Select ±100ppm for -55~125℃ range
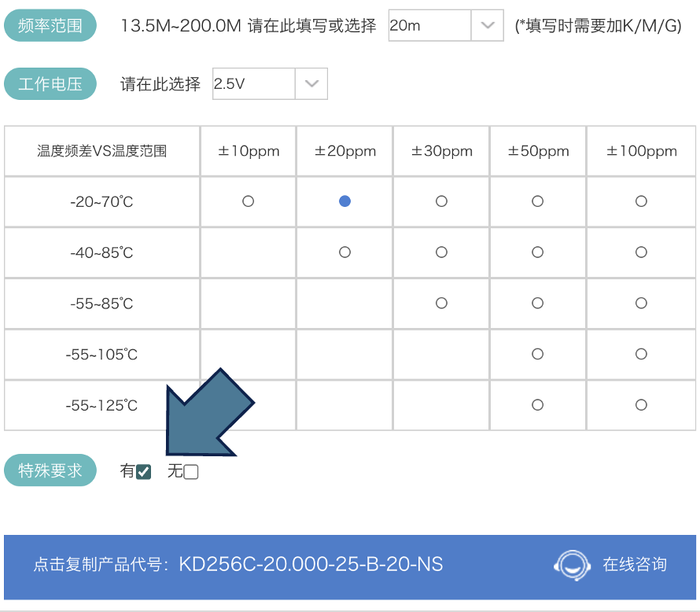The width and height of the screenshot is (700, 612). tap(641, 405)
